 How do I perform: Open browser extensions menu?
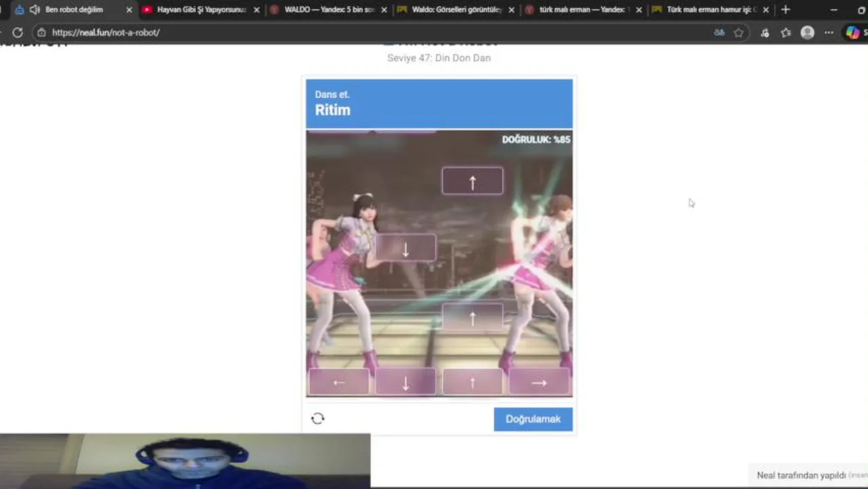click(x=765, y=33)
